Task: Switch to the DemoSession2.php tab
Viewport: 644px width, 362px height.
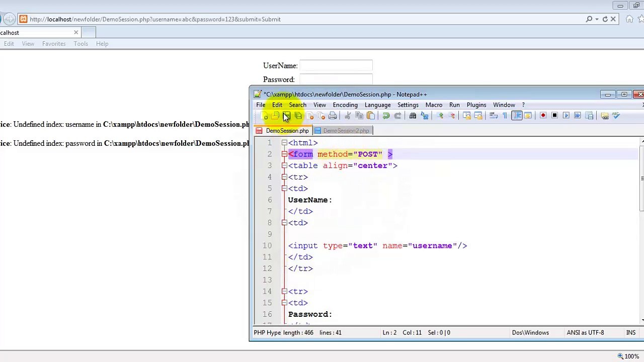Action: [x=342, y=131]
